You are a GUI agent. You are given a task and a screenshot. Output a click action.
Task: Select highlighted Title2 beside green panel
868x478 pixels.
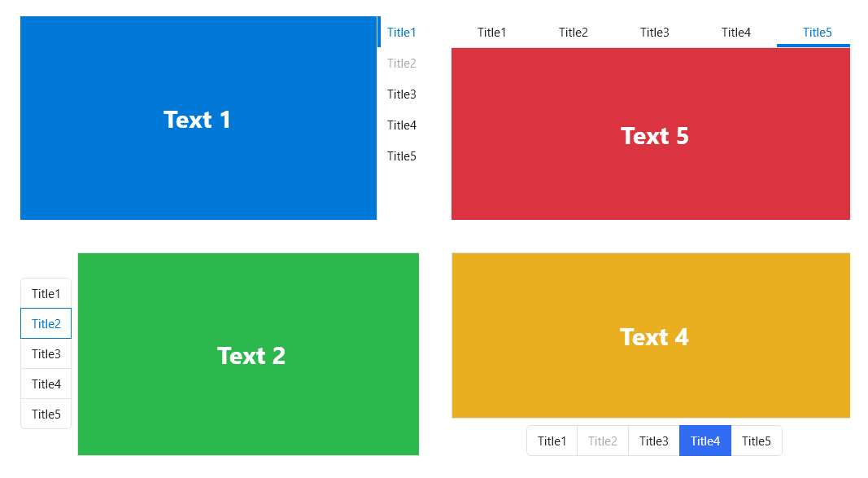point(46,323)
